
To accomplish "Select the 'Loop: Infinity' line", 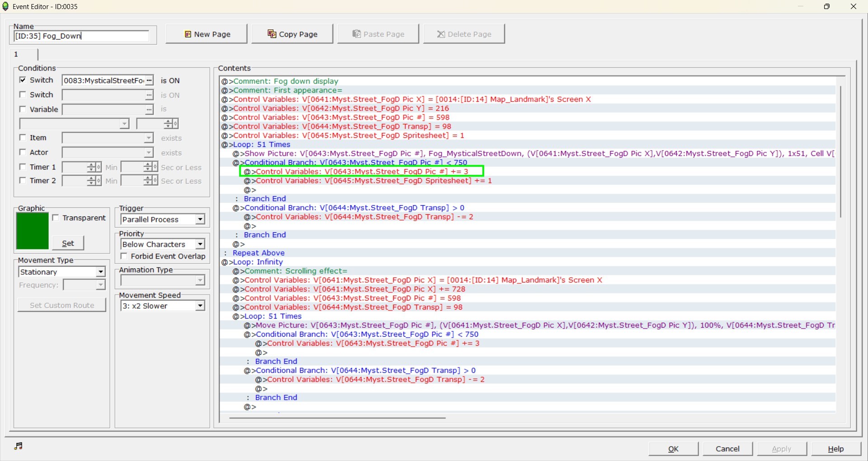I will pyautogui.click(x=528, y=262).
